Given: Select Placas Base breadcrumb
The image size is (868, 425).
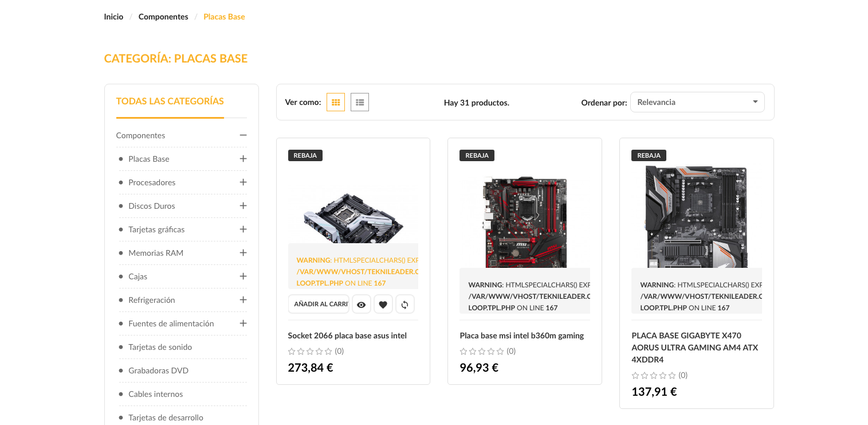Looking at the screenshot, I should (x=224, y=17).
